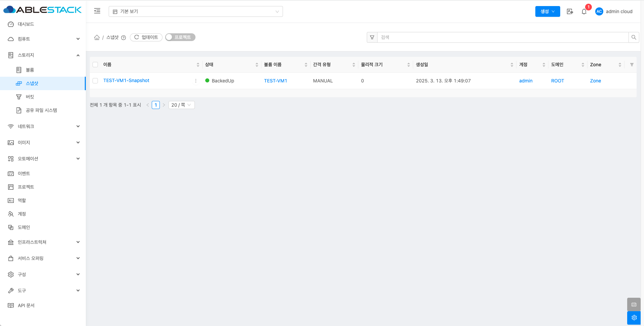Click the 업데이트 refresh button
Image resolution: width=644 pixels, height=326 pixels.
146,37
